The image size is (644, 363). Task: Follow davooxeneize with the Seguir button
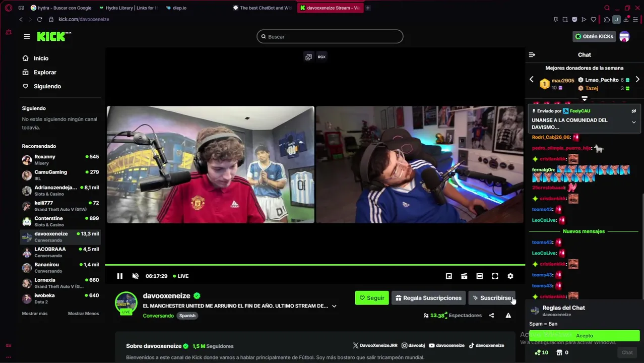[x=372, y=298]
